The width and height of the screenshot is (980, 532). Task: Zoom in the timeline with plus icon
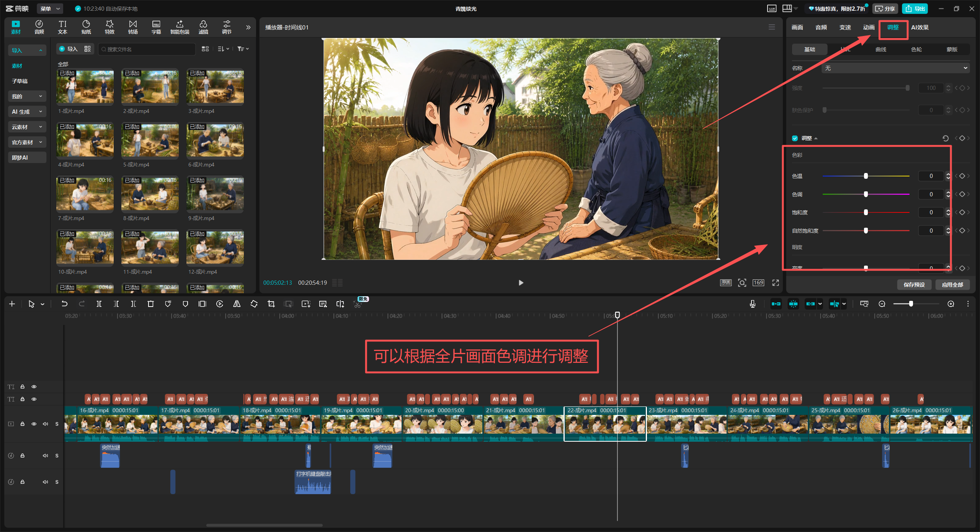(951, 304)
